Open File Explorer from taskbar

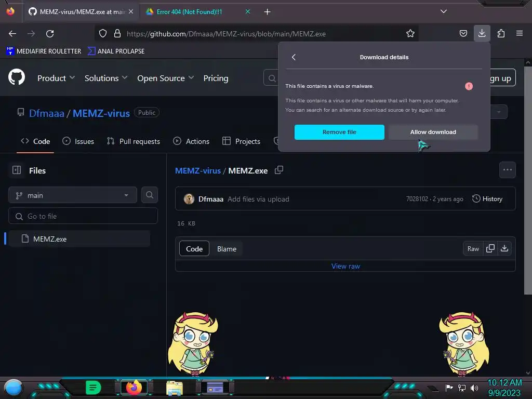[175, 388]
